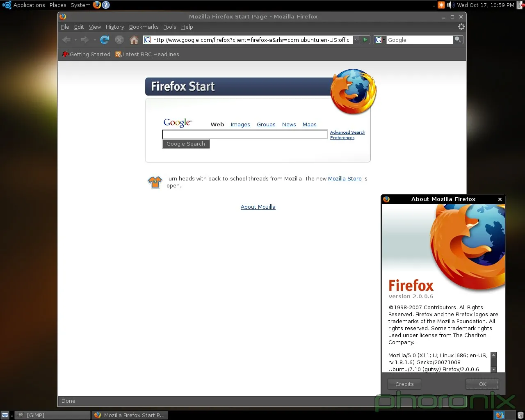525x420 pixels.
Task: Click inside the Google search text box
Action: (x=245, y=134)
